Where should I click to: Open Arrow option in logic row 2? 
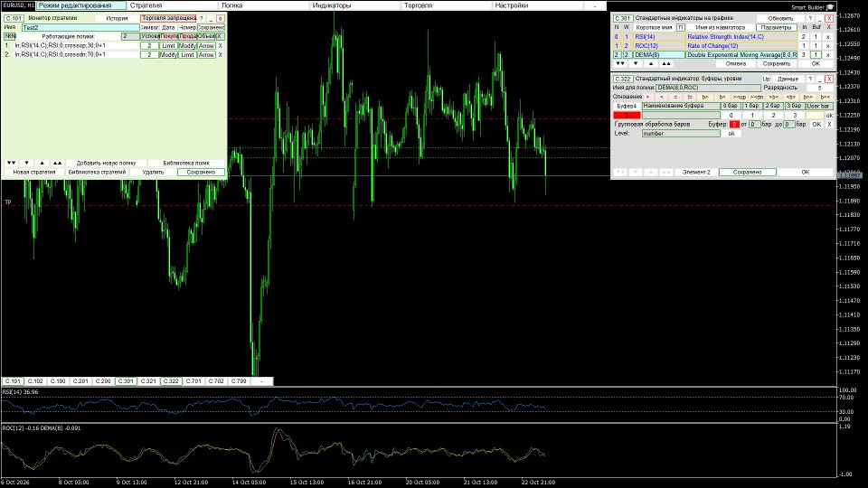click(x=206, y=55)
